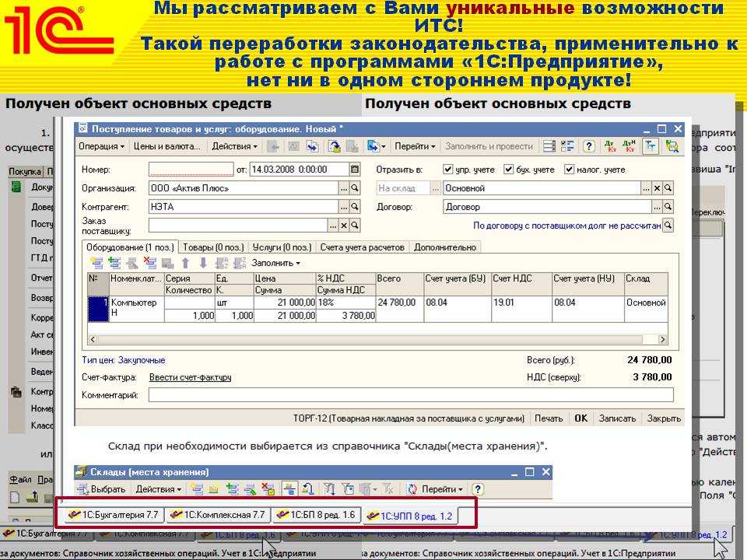747x560 pixels.
Task: Open the magnifier icon for Организация field
Action: click(355, 188)
